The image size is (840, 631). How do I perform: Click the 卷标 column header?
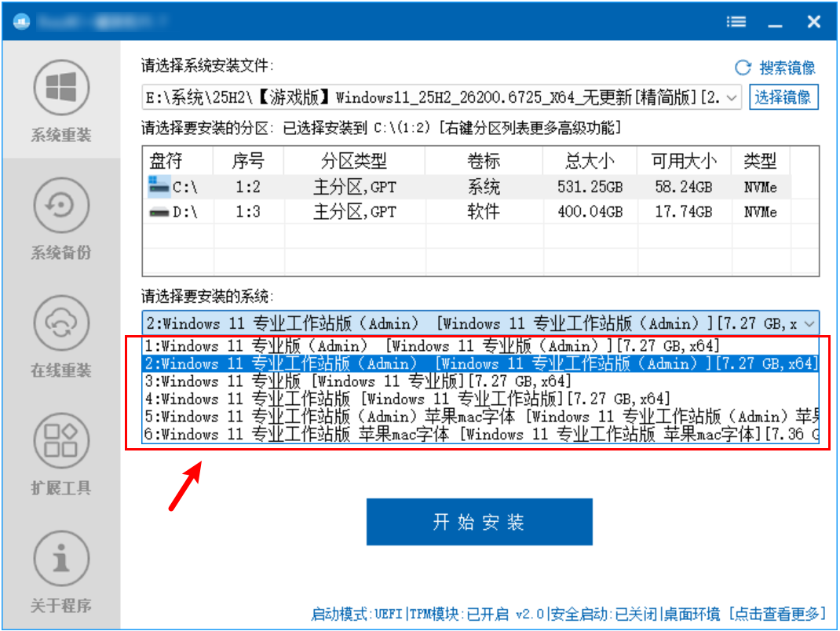[484, 160]
